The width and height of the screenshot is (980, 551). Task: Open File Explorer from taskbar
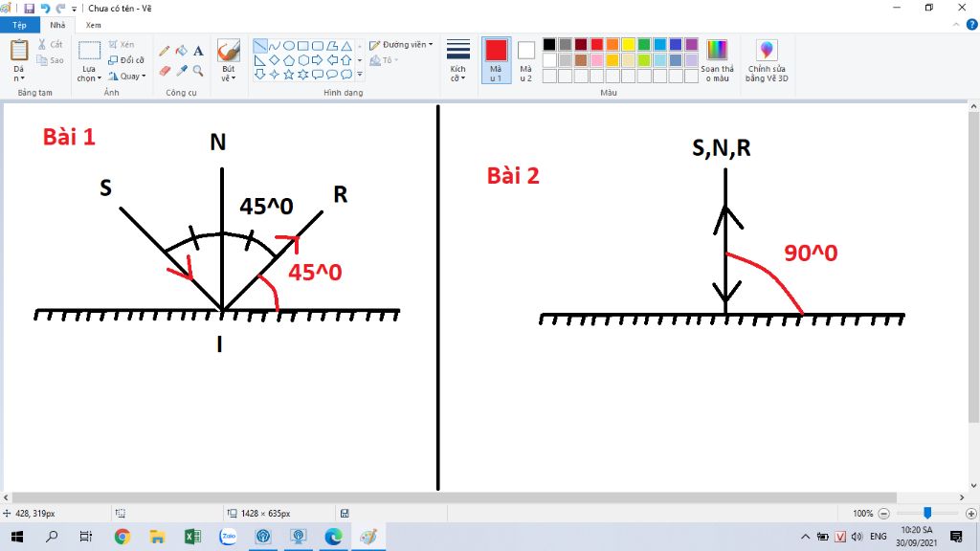pos(157,536)
